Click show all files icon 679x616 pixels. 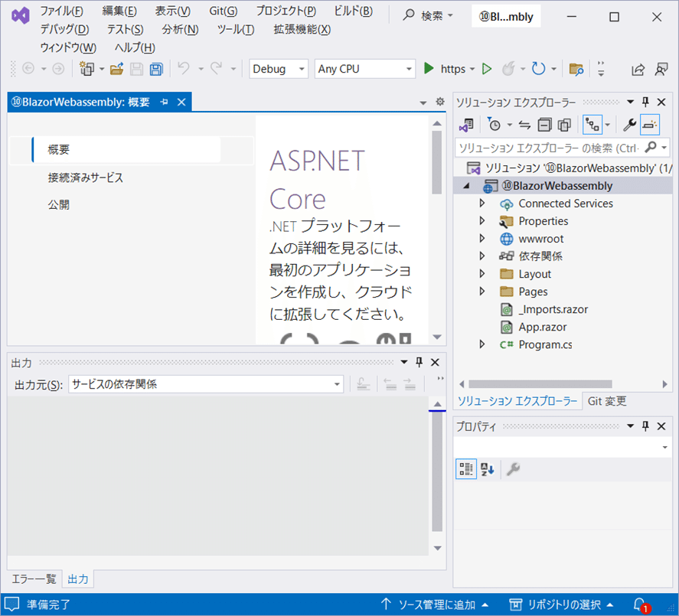click(565, 125)
